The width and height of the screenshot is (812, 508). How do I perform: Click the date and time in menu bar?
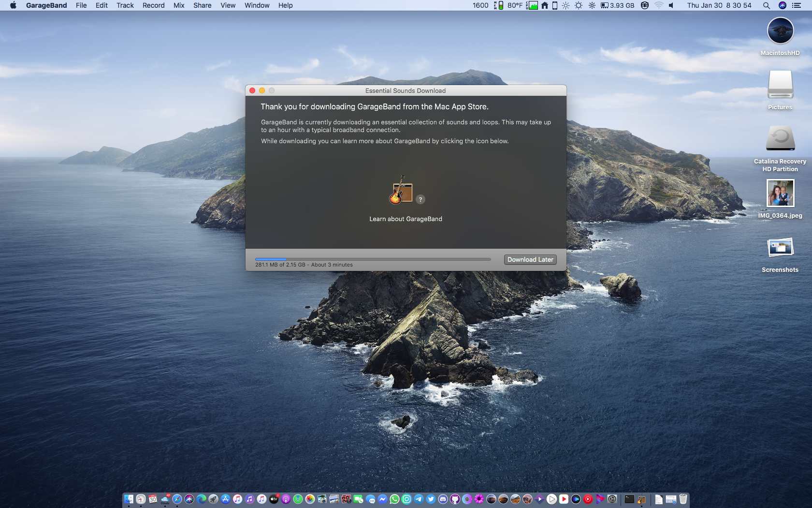[x=719, y=5]
